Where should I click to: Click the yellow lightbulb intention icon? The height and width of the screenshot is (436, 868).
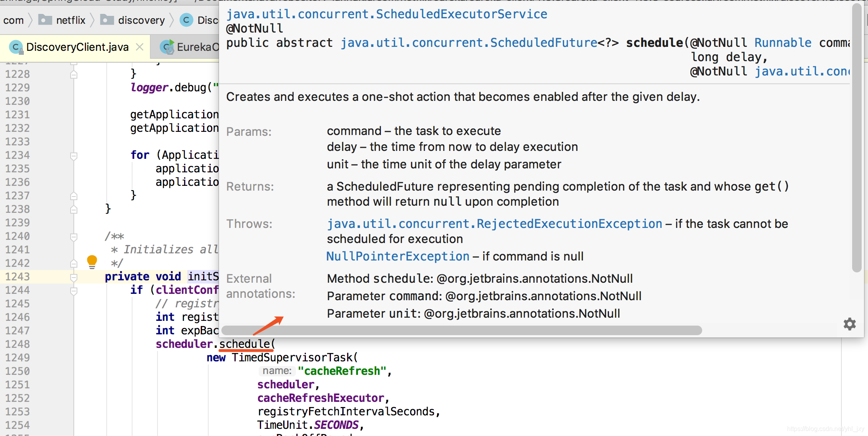pos(92,262)
